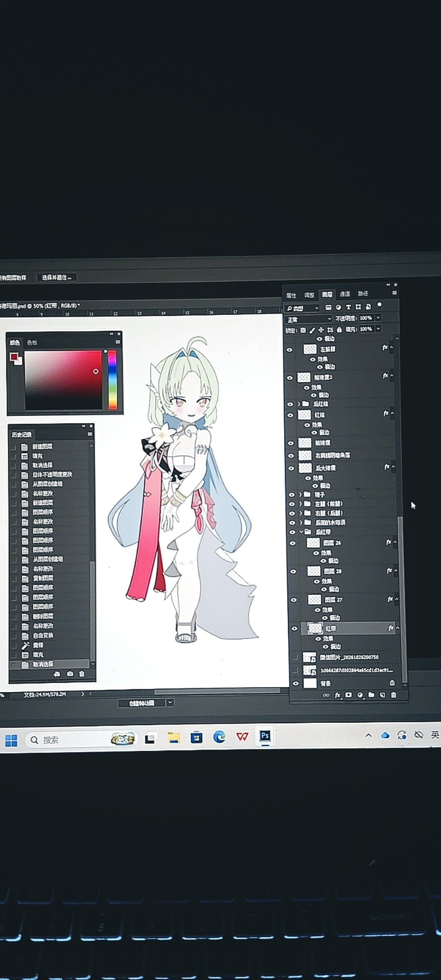This screenshot has width=441, height=980.
Task: Create a new fill or adjustment layer
Action: click(x=360, y=695)
